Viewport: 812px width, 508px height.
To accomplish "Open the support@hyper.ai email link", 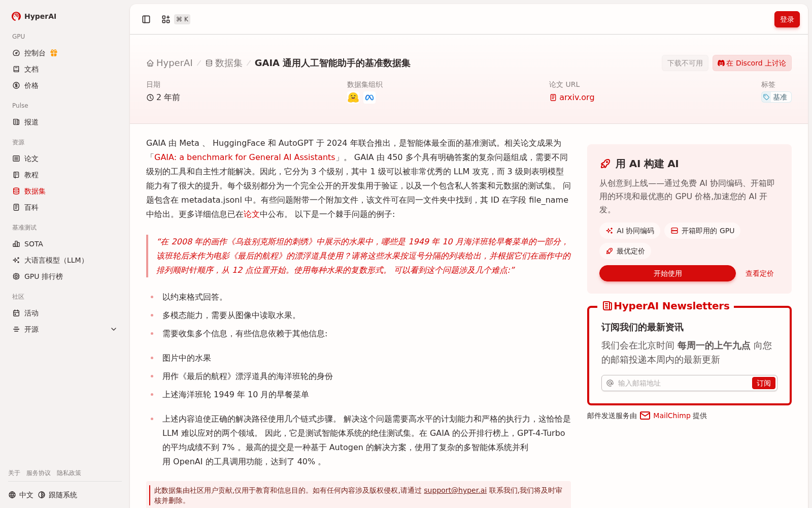I will [455, 490].
